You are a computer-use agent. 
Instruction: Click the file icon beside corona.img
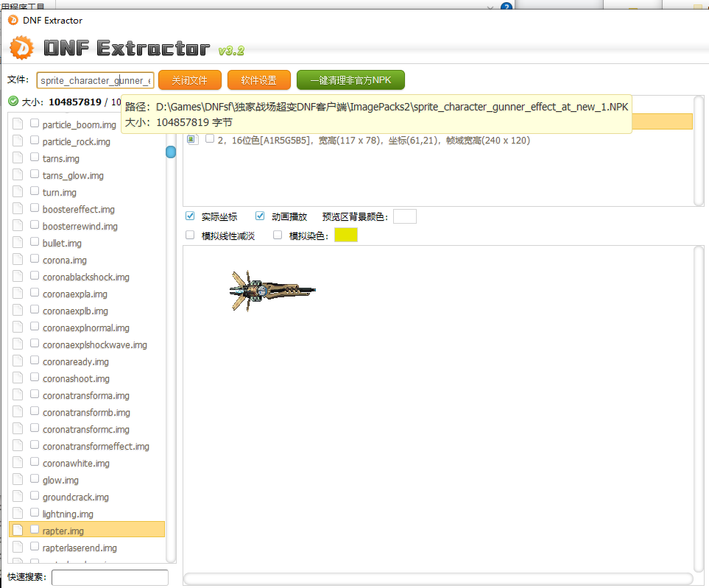(18, 260)
